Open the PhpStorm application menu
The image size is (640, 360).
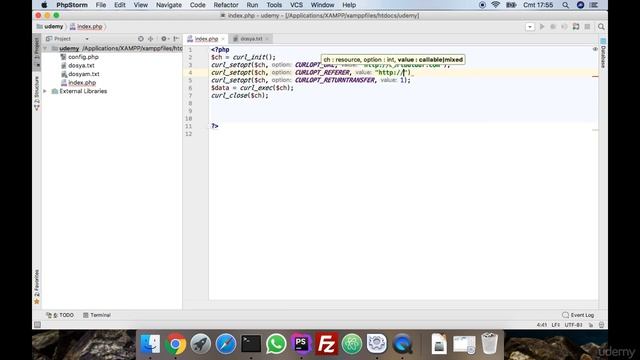point(72,5)
